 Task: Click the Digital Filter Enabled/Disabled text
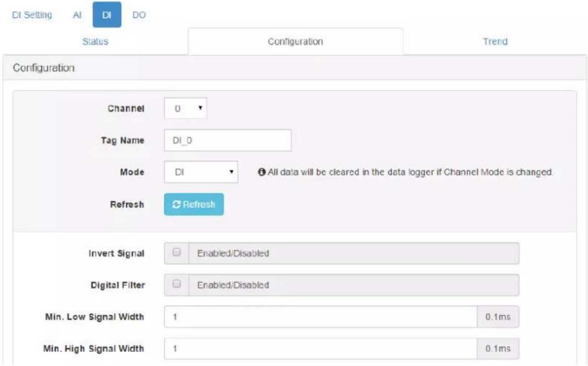233,285
